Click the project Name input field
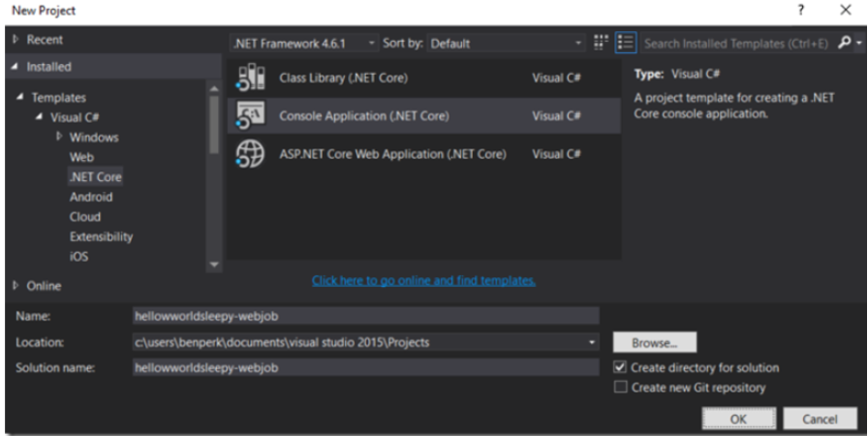868x436 pixels. pos(365,315)
